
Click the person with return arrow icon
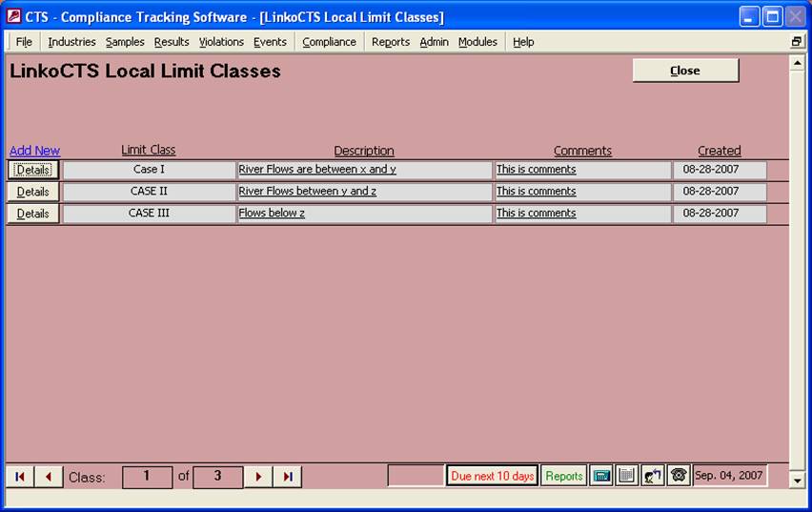tap(653, 475)
